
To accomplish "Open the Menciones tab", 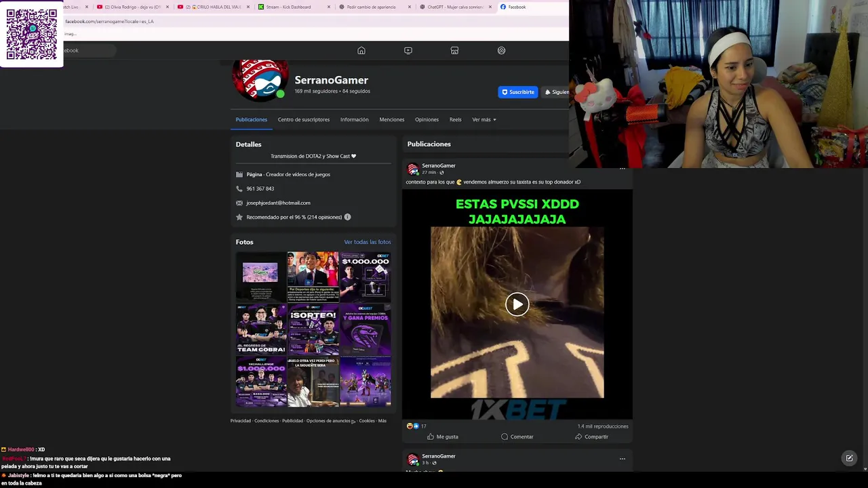I will click(392, 119).
